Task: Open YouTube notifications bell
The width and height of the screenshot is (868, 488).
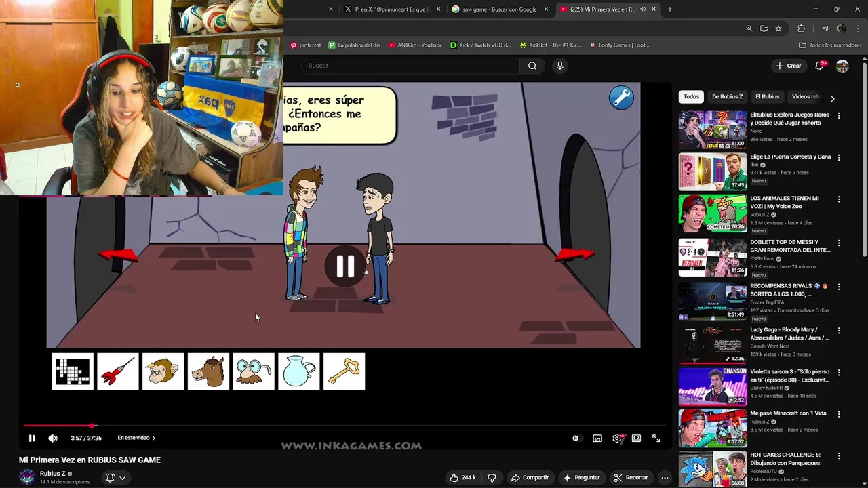Action: [x=819, y=66]
